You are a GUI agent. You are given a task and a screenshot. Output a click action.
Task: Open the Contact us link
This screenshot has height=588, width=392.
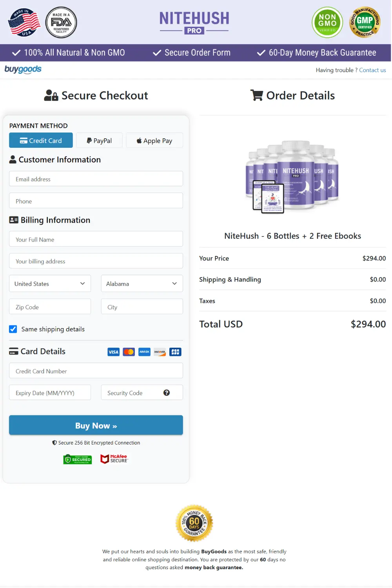pos(372,70)
